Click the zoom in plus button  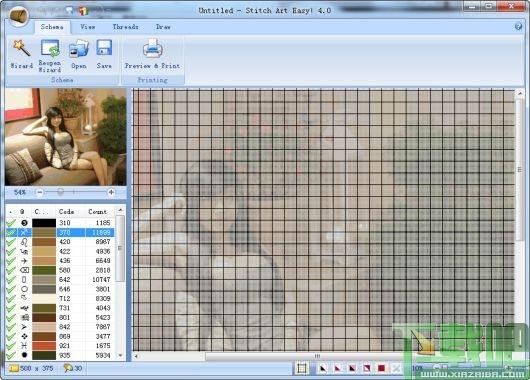click(111, 192)
